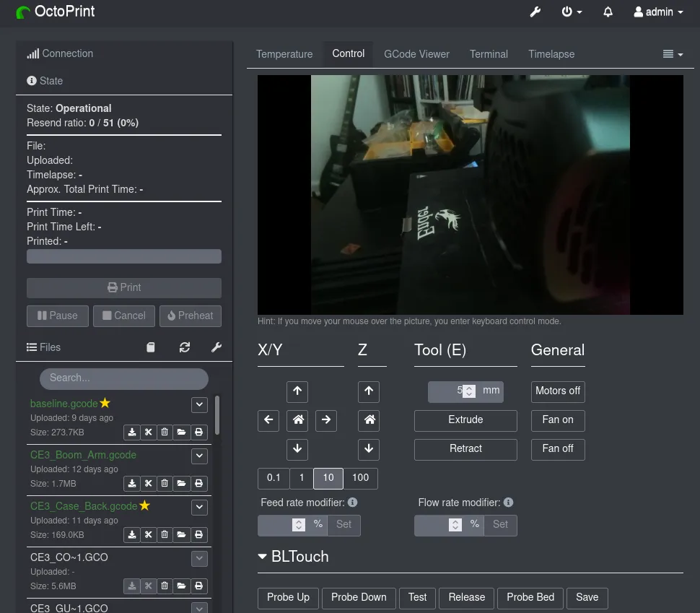Load CE3_Case_Back.gcode with folder icon
Viewport: 700px width, 613px height.
point(181,535)
